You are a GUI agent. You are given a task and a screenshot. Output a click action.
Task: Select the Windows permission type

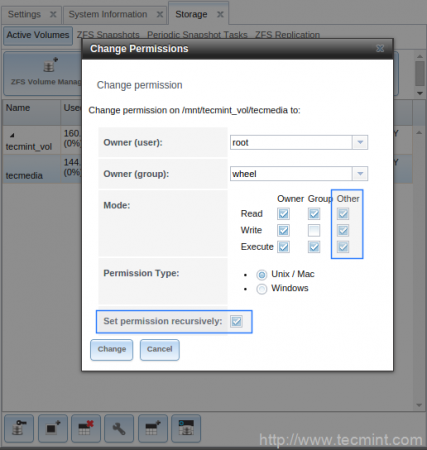coord(262,289)
